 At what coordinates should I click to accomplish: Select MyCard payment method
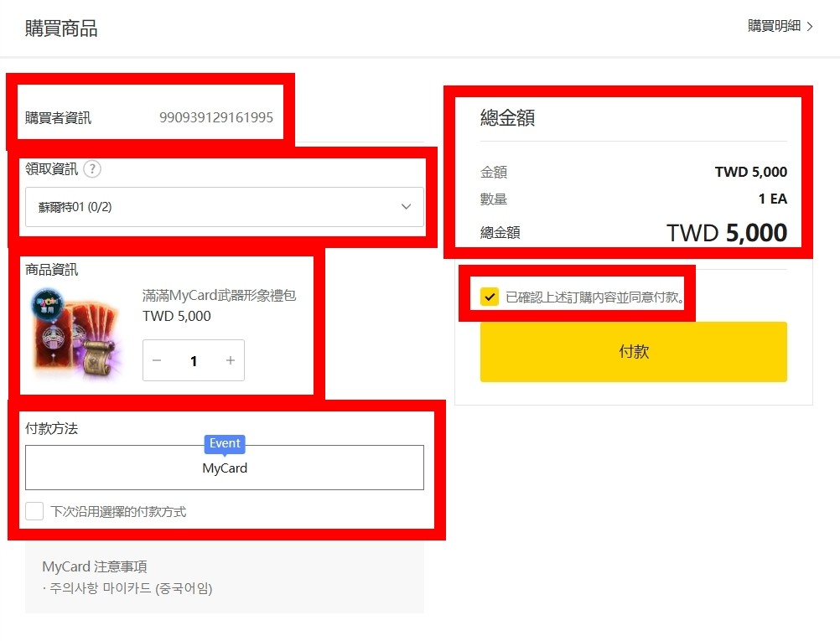(225, 468)
